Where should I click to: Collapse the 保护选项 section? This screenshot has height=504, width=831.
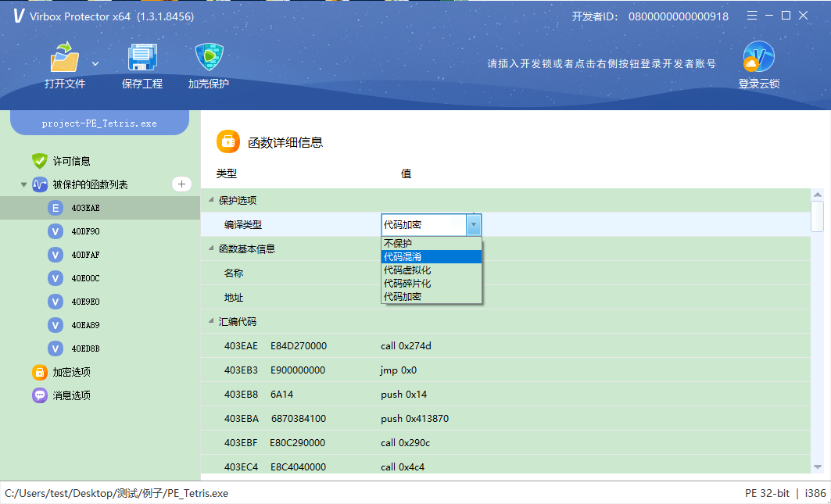pos(211,200)
